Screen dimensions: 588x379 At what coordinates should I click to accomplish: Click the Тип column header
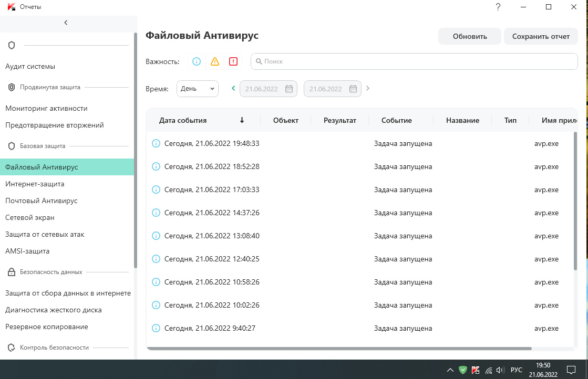click(x=510, y=120)
